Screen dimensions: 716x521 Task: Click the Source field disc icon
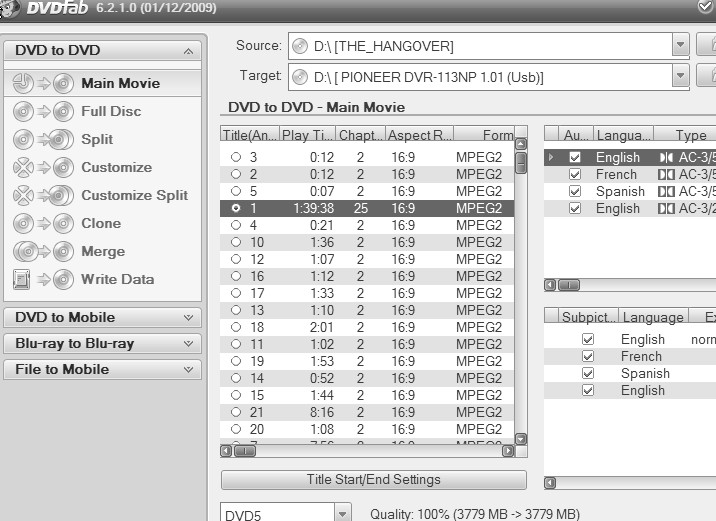click(x=300, y=46)
